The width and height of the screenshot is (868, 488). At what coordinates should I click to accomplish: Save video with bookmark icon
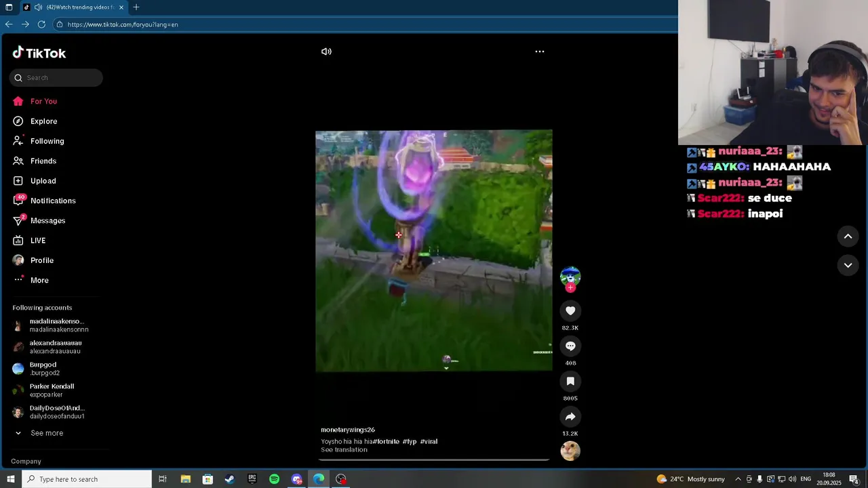[570, 381]
